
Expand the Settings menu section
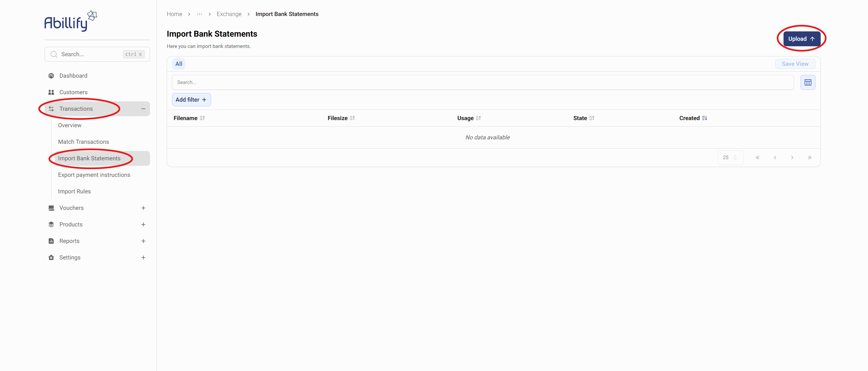[143, 257]
